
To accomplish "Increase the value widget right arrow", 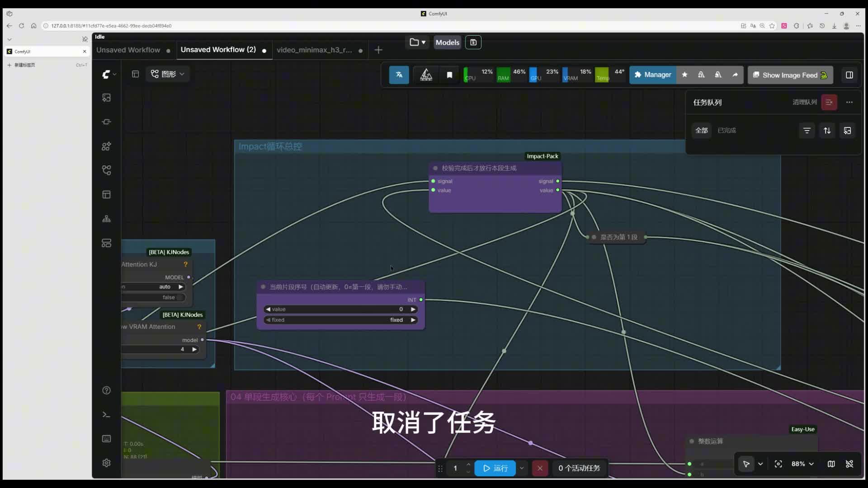I will pyautogui.click(x=413, y=310).
